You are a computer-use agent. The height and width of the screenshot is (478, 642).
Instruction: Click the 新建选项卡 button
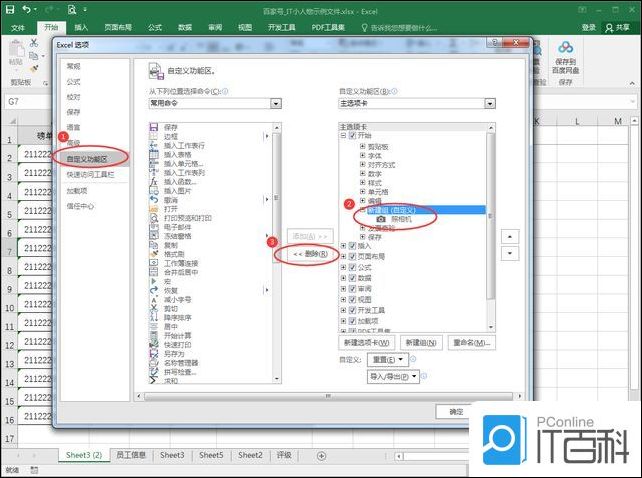tap(366, 342)
